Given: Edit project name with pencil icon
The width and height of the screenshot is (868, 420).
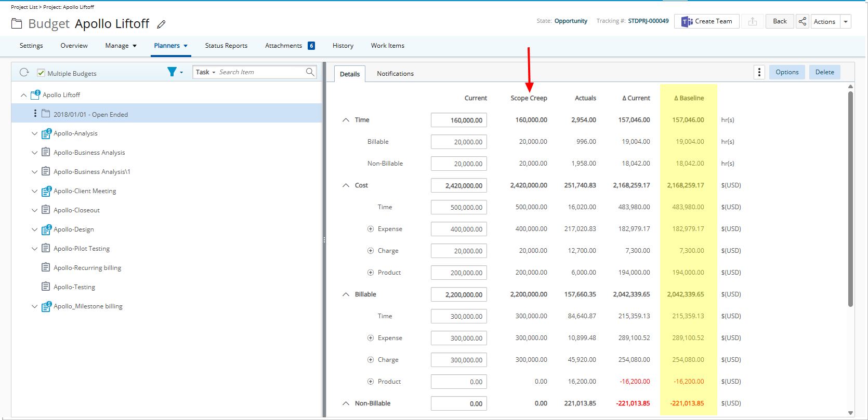Looking at the screenshot, I should click(161, 24).
